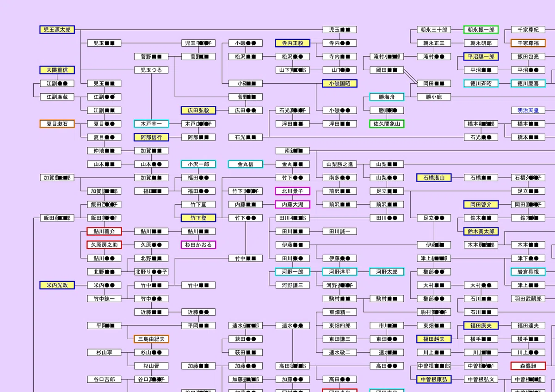Image resolution: width=555 pixels, height=392 pixels.
Task: Click the 三島由紀夫 box
Action: (x=151, y=339)
